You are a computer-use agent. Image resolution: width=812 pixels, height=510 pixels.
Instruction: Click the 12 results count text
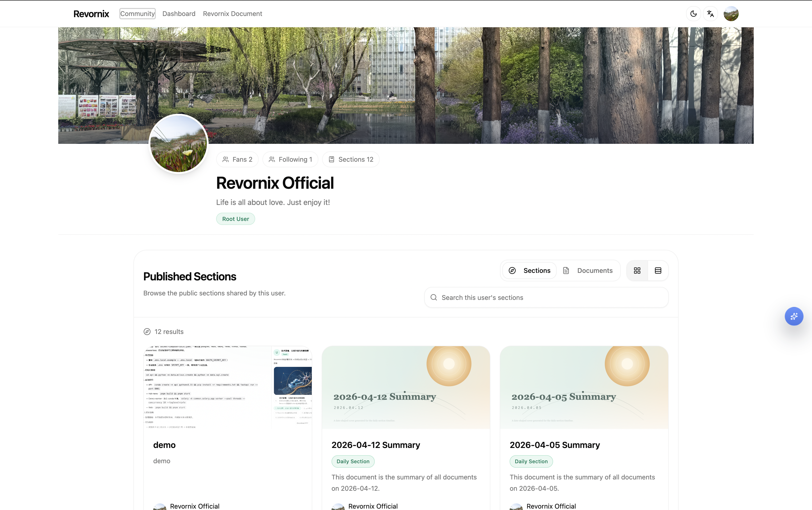tap(169, 332)
